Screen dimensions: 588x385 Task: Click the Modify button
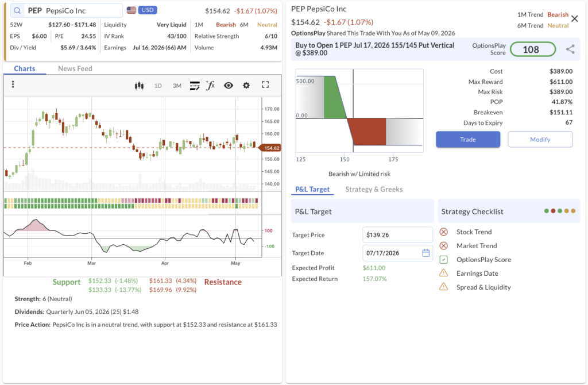coord(540,139)
